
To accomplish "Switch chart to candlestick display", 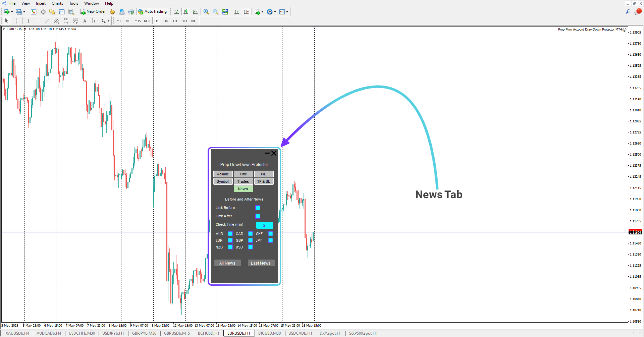I will 186,12.
